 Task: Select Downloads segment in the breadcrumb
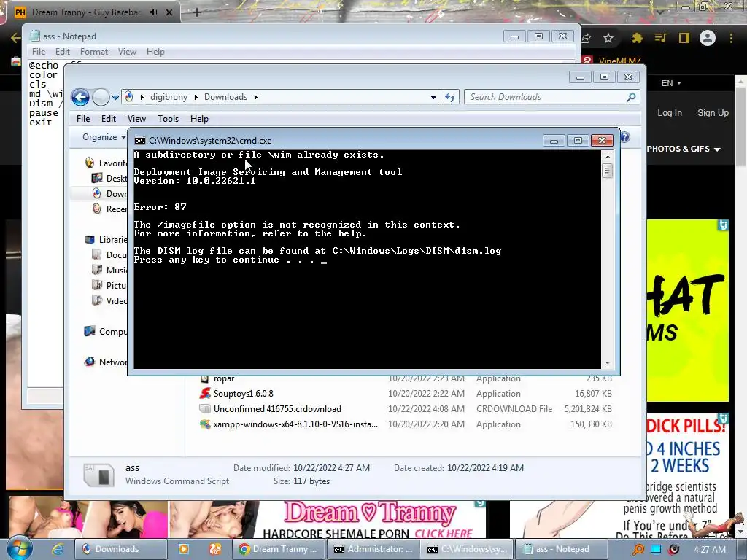[x=226, y=97]
